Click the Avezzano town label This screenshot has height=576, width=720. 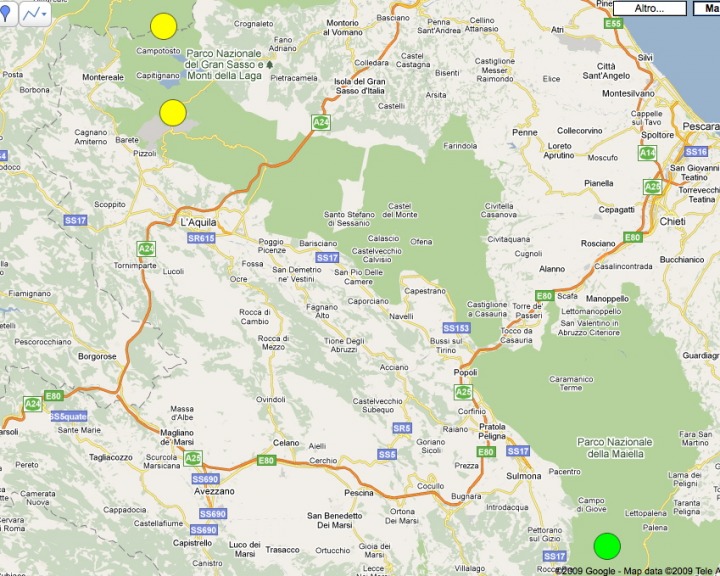214,491
